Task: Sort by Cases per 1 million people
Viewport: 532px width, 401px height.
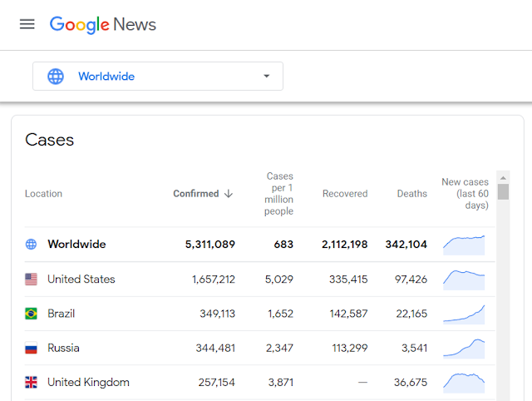Action: (x=279, y=194)
